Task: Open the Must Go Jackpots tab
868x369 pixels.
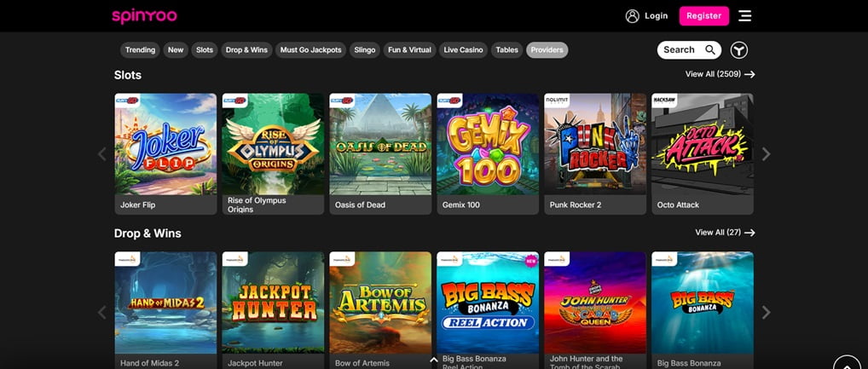Action: [310, 50]
